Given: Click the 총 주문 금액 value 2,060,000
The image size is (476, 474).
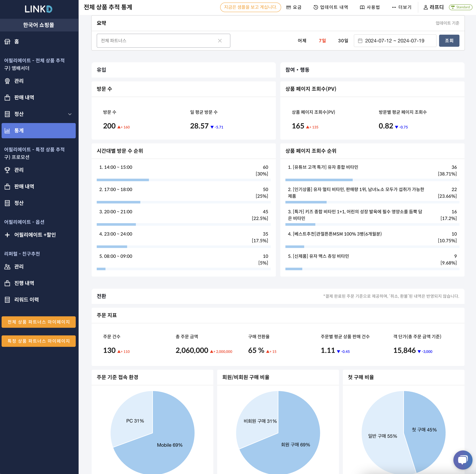Looking at the screenshot, I should 192,350.
